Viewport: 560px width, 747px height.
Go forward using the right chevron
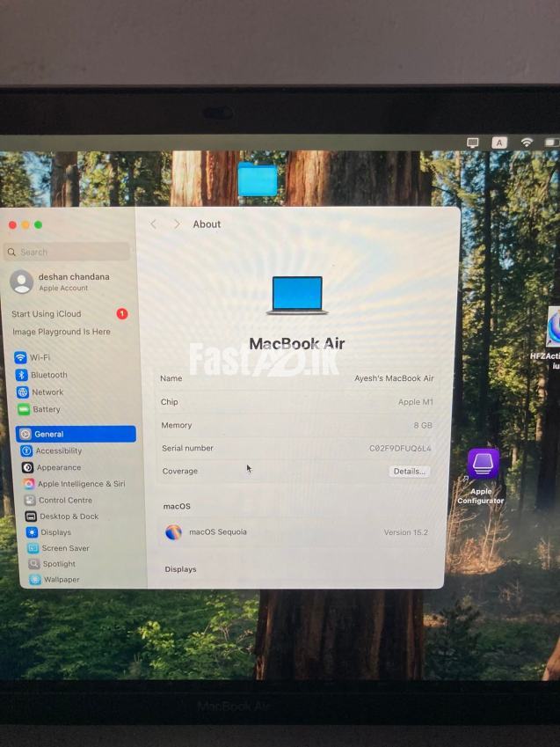click(176, 224)
